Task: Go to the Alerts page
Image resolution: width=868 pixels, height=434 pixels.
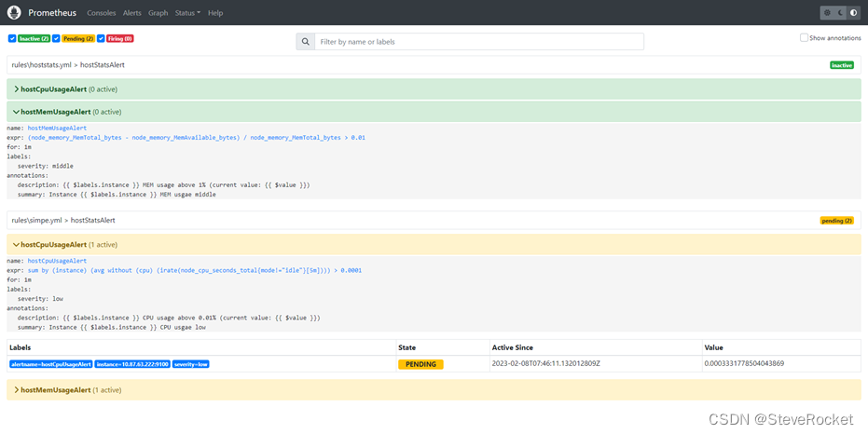Action: click(131, 13)
